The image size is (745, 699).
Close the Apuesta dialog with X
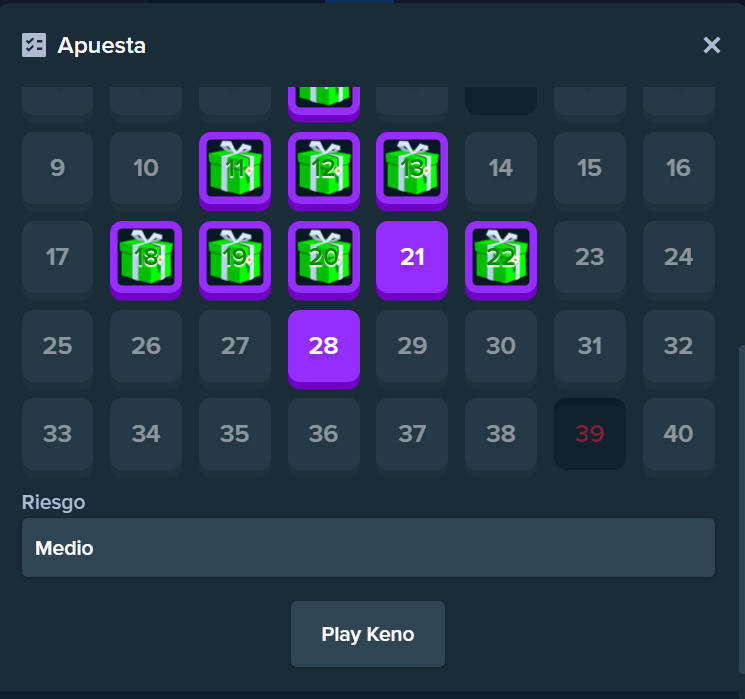click(712, 45)
